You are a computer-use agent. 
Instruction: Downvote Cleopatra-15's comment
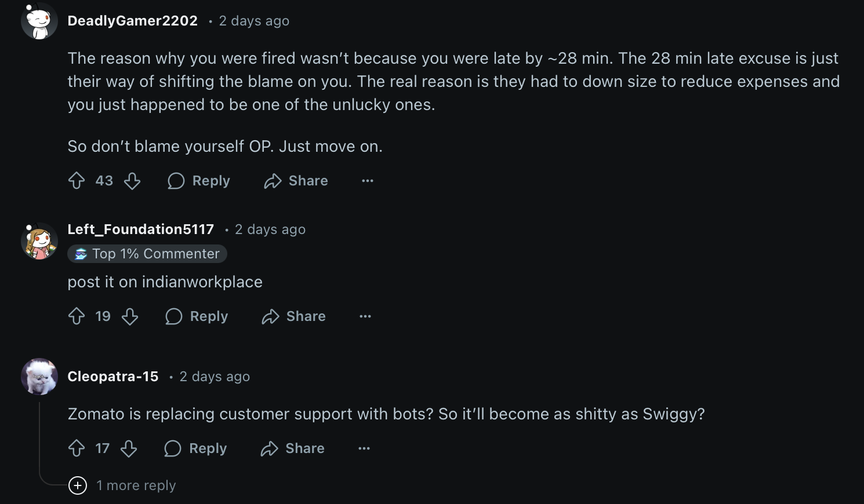click(x=129, y=448)
